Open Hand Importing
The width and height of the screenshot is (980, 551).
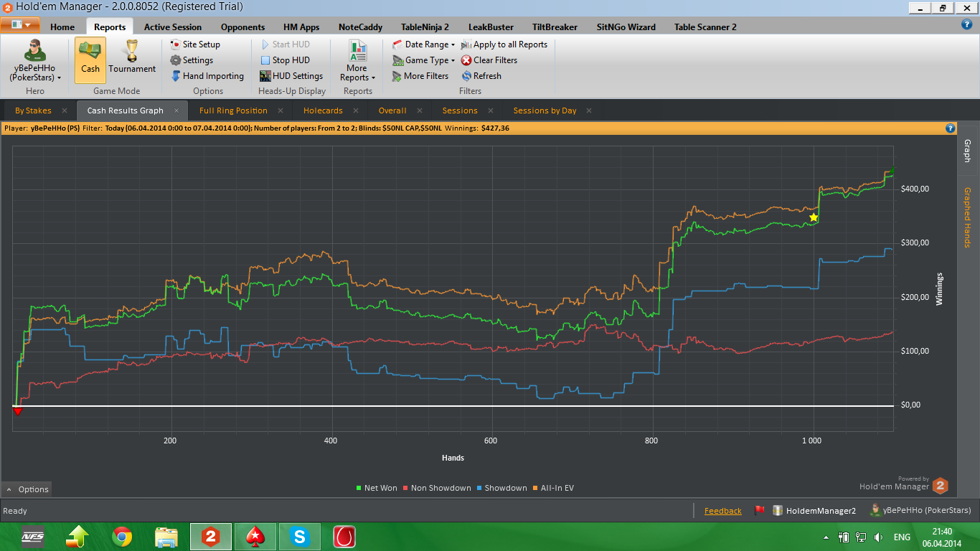pyautogui.click(x=207, y=76)
